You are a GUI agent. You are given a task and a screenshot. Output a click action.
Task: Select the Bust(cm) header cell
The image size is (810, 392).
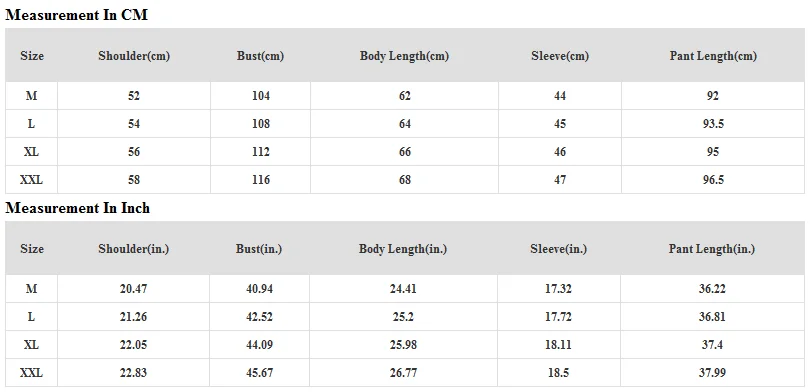pos(260,55)
